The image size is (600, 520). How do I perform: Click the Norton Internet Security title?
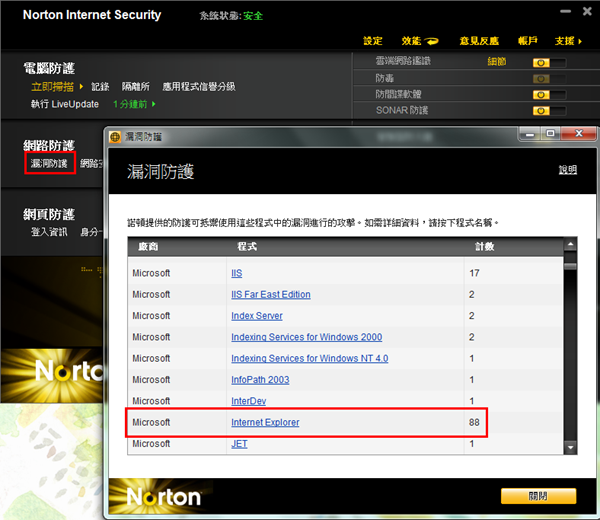pos(92,15)
